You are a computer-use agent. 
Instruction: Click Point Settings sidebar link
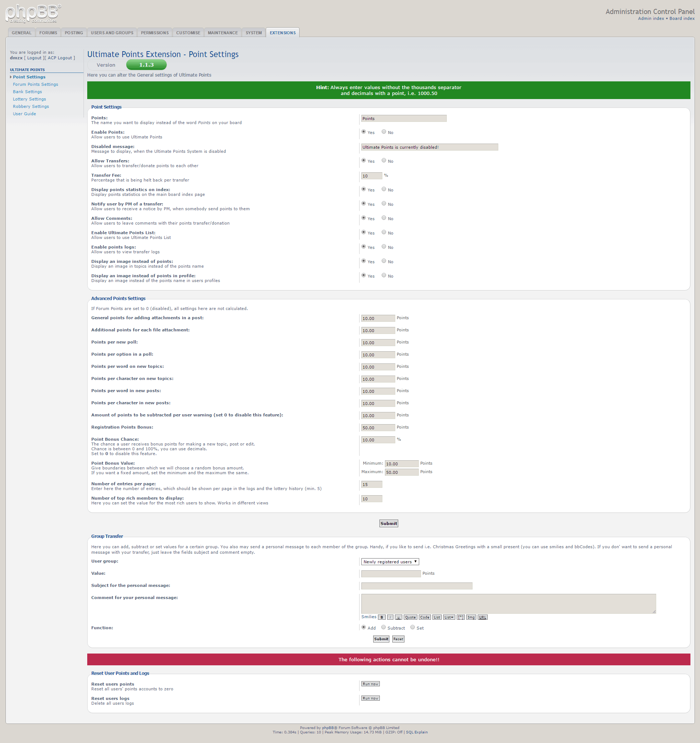coord(29,77)
